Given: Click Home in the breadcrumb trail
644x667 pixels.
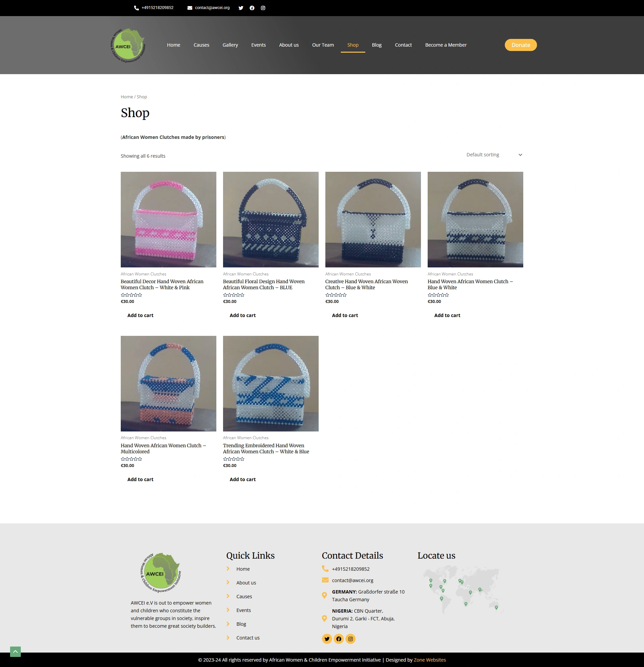Looking at the screenshot, I should (x=126, y=97).
